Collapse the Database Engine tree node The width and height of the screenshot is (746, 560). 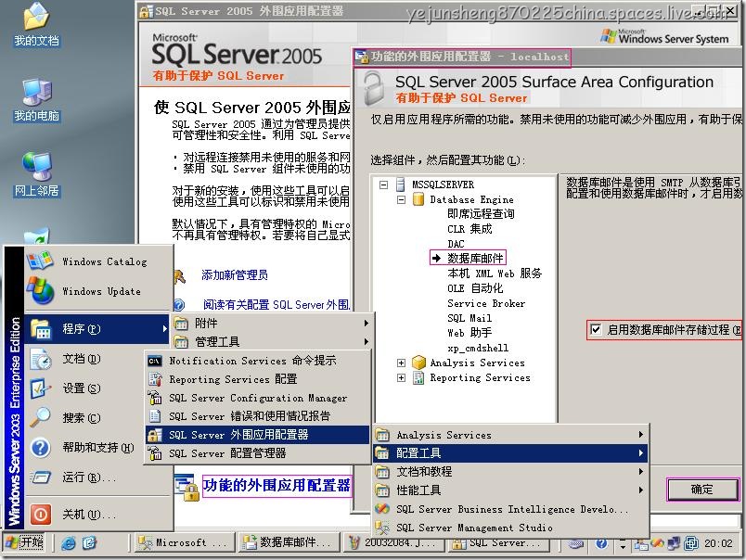(401, 199)
